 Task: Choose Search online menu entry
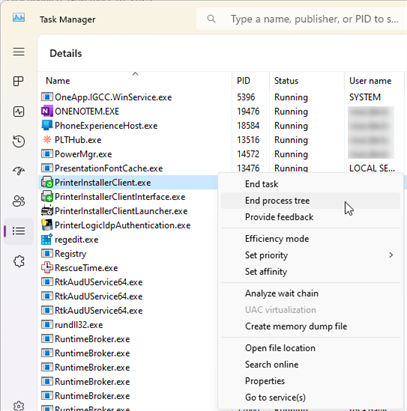click(272, 364)
